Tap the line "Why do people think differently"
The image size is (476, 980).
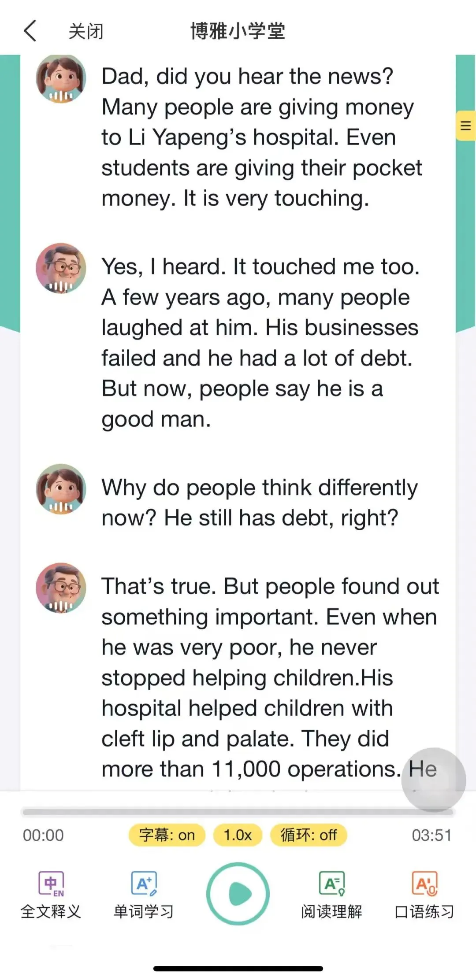(259, 488)
